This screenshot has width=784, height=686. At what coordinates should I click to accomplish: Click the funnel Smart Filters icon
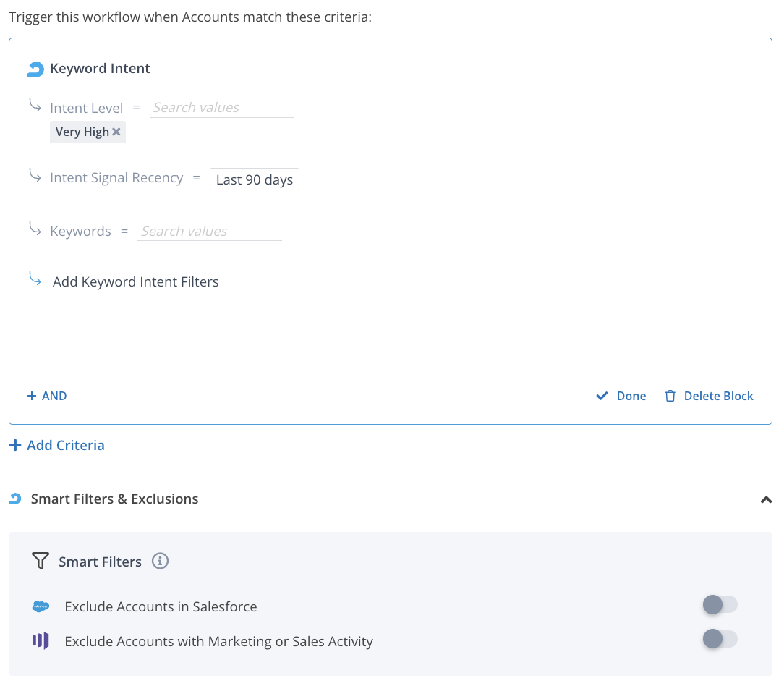tap(41, 562)
